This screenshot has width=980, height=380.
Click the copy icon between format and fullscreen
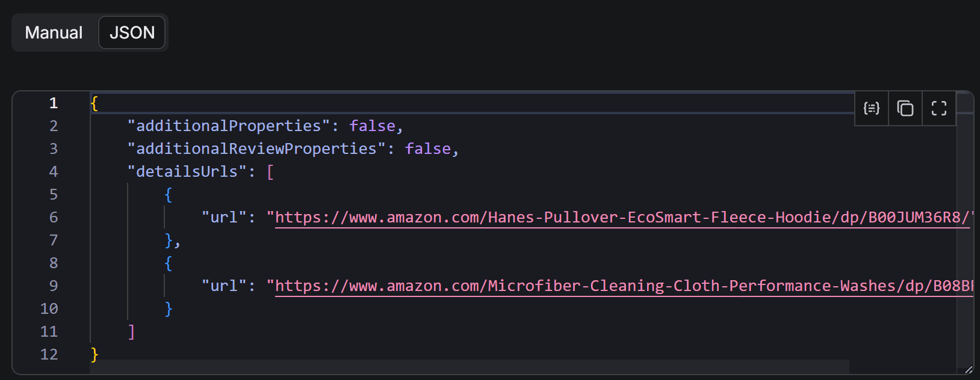tap(904, 108)
